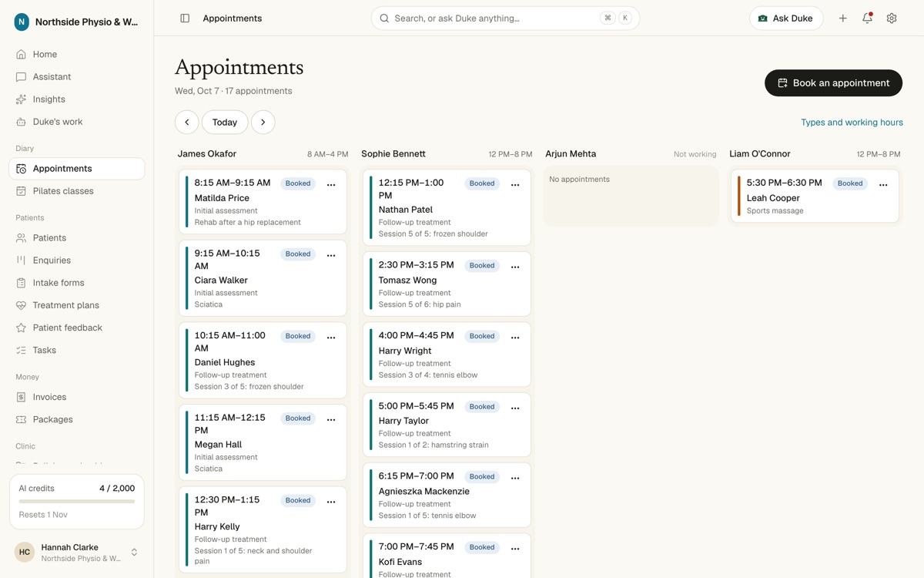Open options for Megan Hall appointment

tap(331, 420)
